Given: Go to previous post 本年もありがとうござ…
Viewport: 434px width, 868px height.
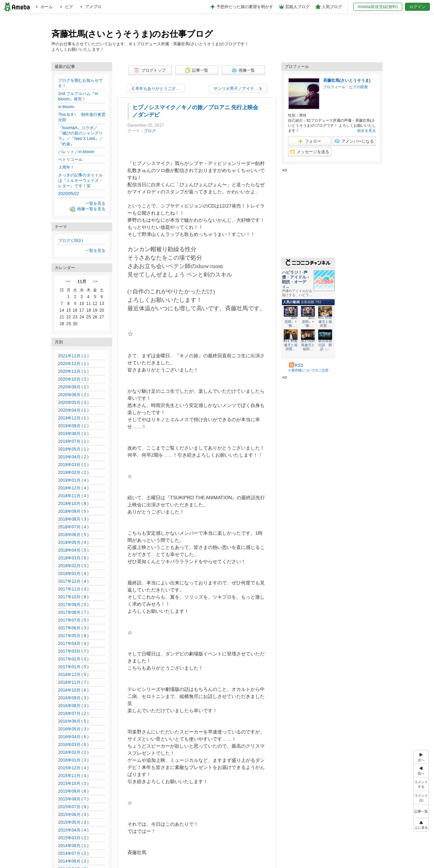Looking at the screenshot, I should tap(155, 89).
